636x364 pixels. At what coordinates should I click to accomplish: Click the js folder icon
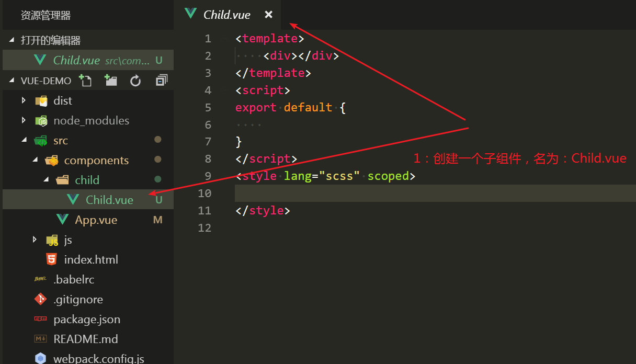(x=52, y=240)
